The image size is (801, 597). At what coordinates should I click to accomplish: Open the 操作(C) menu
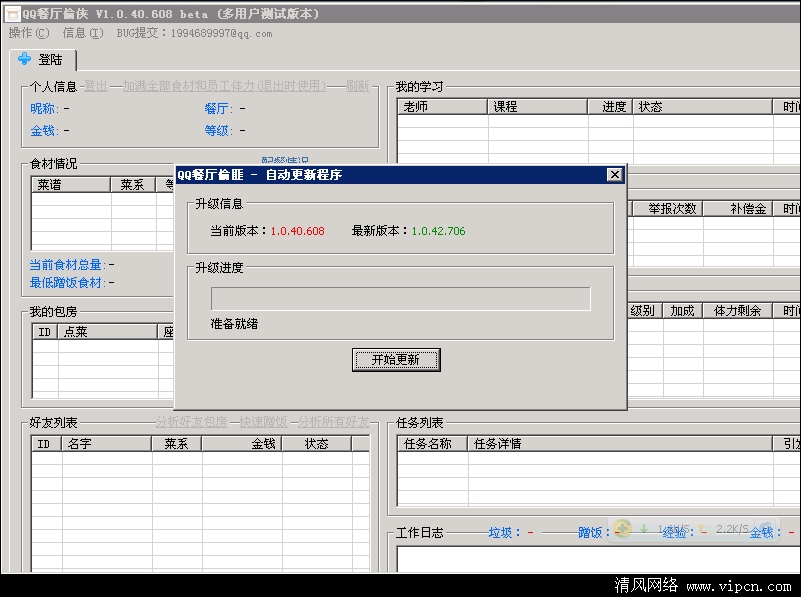[29, 33]
